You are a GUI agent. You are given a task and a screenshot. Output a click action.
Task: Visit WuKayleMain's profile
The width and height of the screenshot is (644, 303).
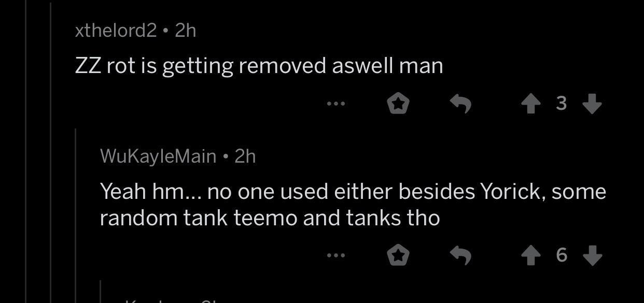tap(158, 156)
